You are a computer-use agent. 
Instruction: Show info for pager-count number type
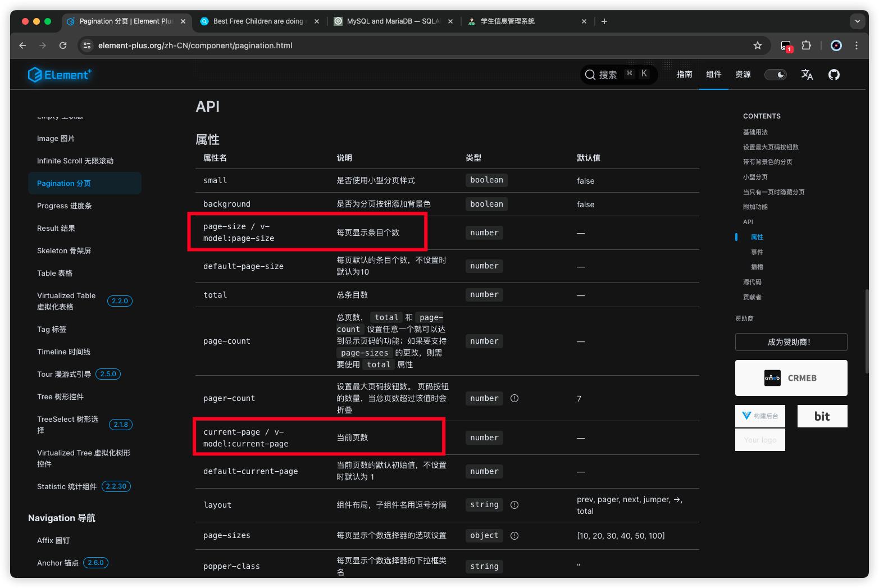[514, 398]
